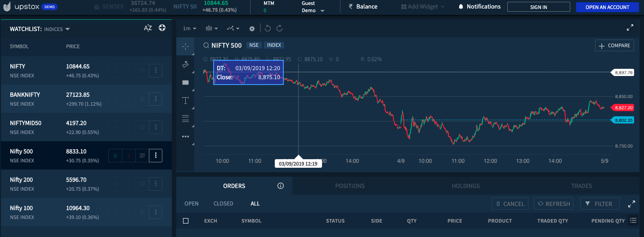The height and width of the screenshot is (237, 644).
Task: Open market depth lines icon in Nifty 500 row
Action: (142, 156)
